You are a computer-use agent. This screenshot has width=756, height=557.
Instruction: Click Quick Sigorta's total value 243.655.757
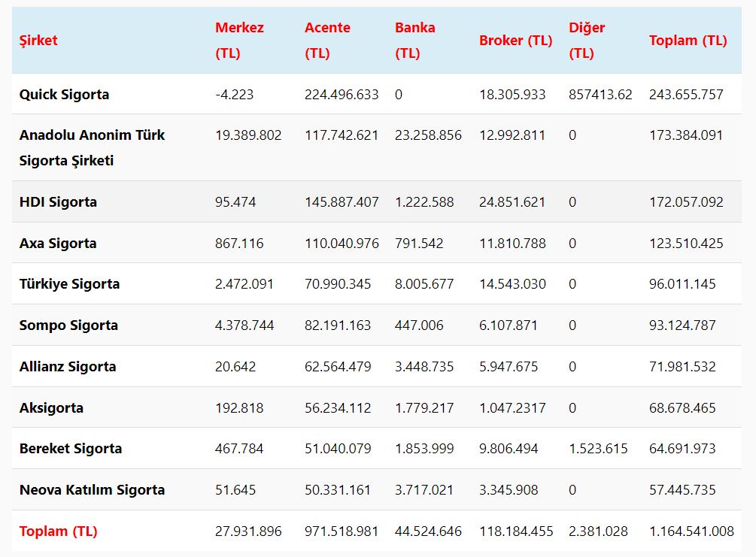[686, 95]
